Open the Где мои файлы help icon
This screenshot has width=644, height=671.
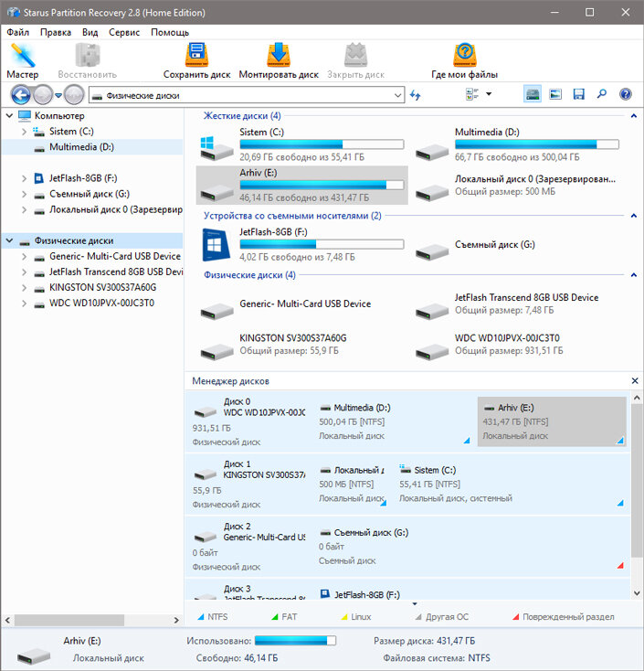pyautogui.click(x=464, y=55)
